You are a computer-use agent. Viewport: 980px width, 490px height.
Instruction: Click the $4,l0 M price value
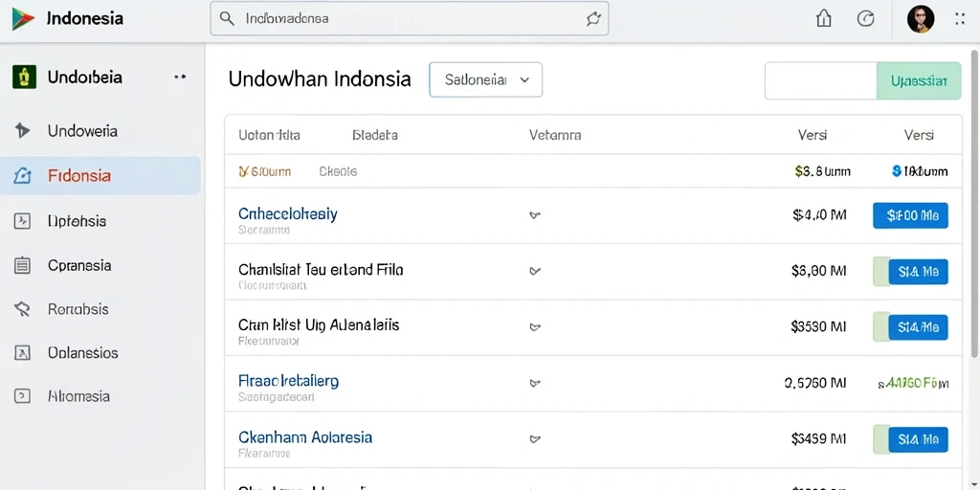pos(819,215)
